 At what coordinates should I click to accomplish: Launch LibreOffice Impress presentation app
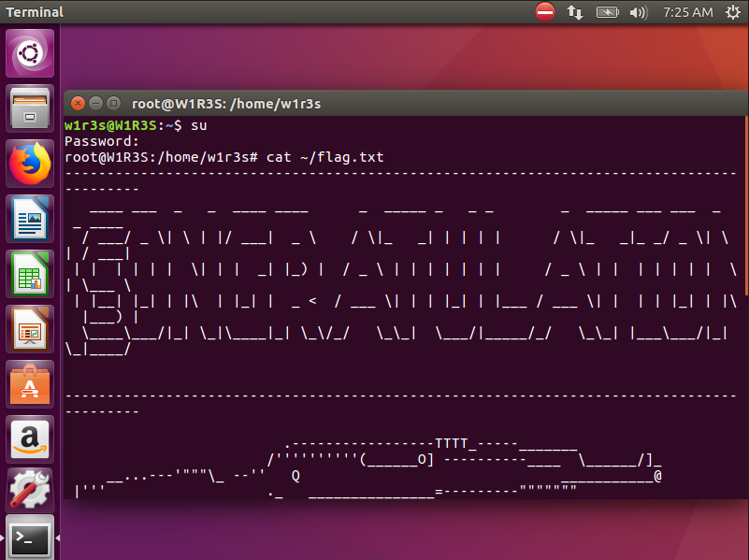[30, 328]
